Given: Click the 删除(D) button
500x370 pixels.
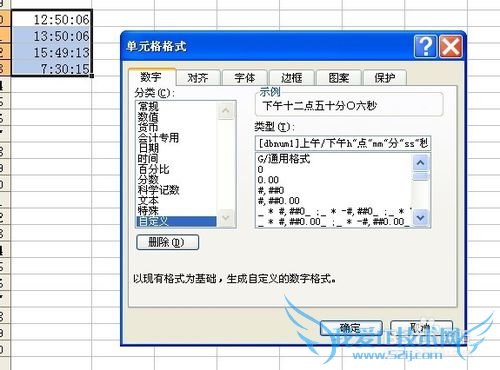Looking at the screenshot, I should [x=167, y=242].
